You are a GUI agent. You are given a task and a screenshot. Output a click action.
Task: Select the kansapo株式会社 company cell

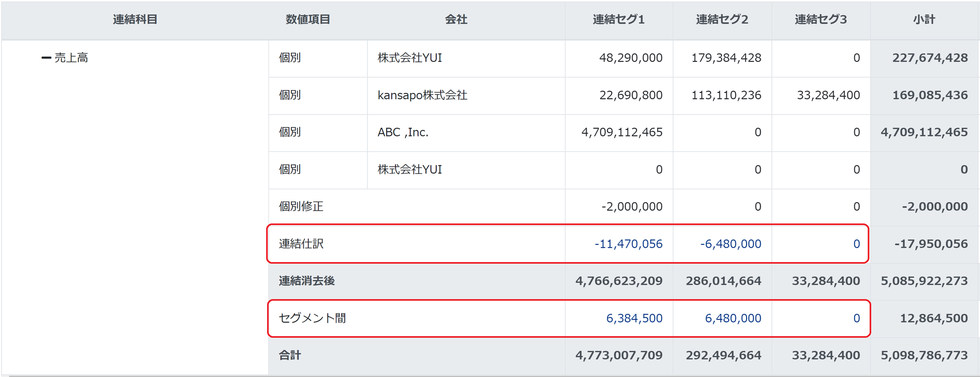click(422, 95)
